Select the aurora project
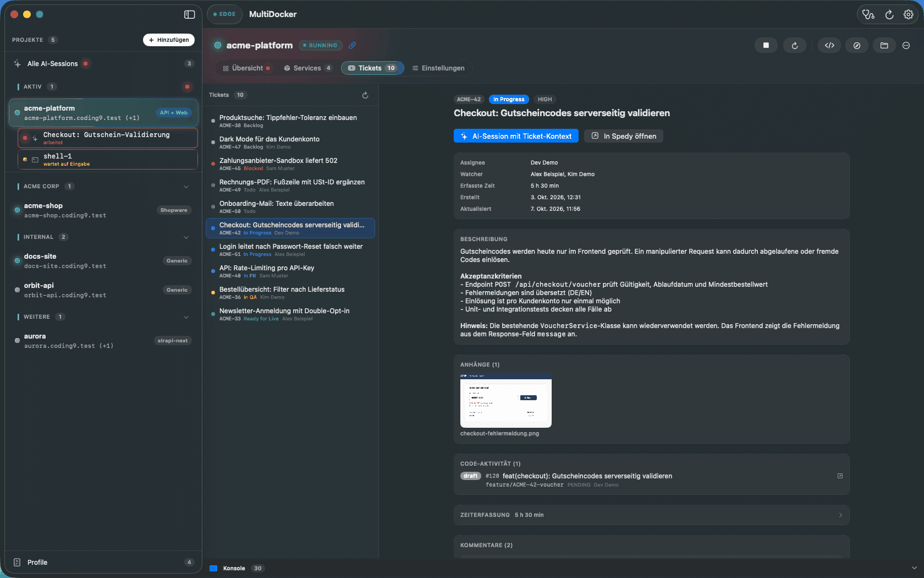Viewport: 924px width, 578px height. 103,341
